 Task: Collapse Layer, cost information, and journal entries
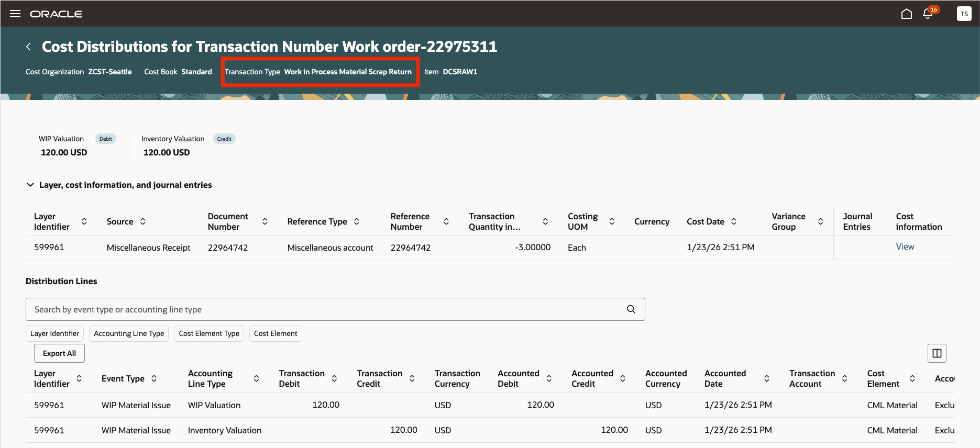click(x=30, y=185)
